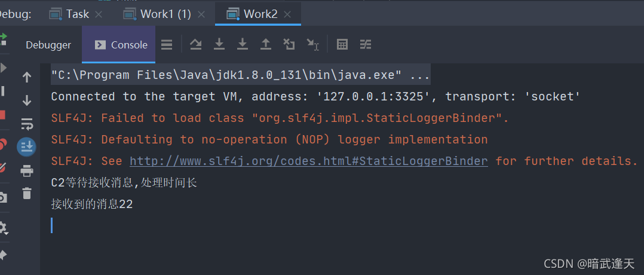This screenshot has width=644, height=275.
Task: Click the Rerun debug icon in left strip
Action: click(4, 40)
